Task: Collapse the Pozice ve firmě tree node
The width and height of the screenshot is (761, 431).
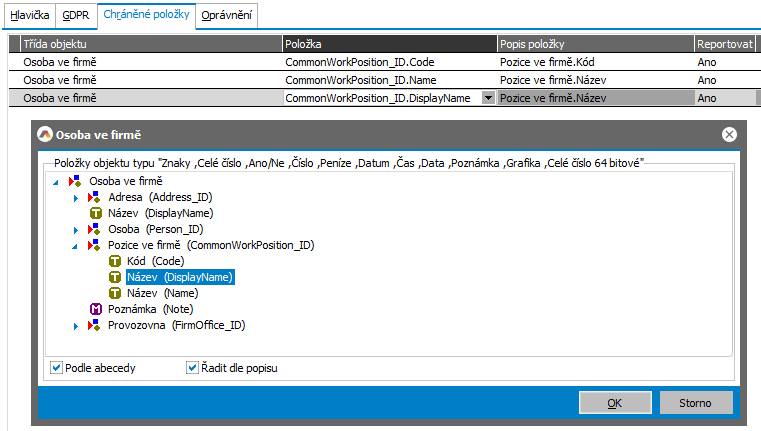Action: click(x=75, y=246)
